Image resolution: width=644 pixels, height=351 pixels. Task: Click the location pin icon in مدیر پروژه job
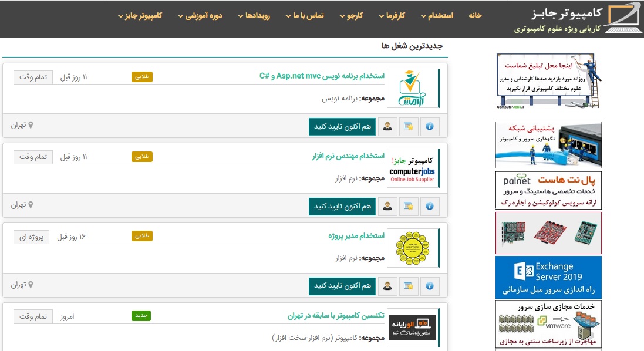(x=31, y=285)
